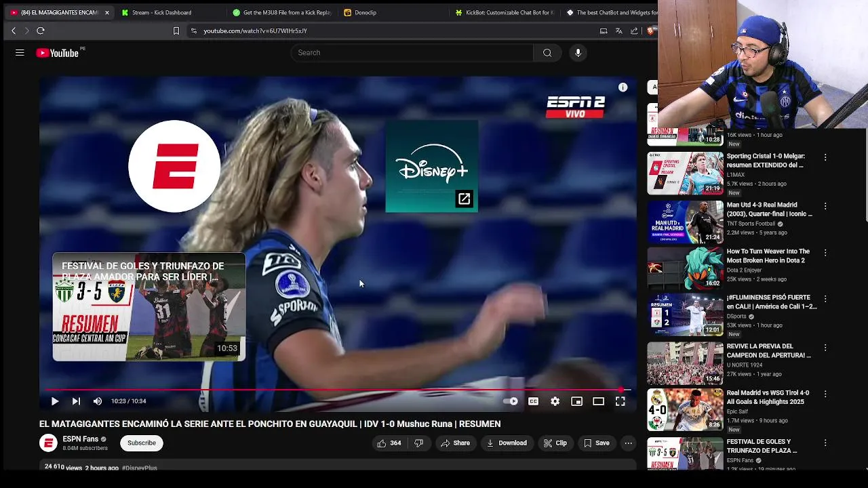
Task: Open options menu for Weaver Dota video
Action: (x=825, y=253)
